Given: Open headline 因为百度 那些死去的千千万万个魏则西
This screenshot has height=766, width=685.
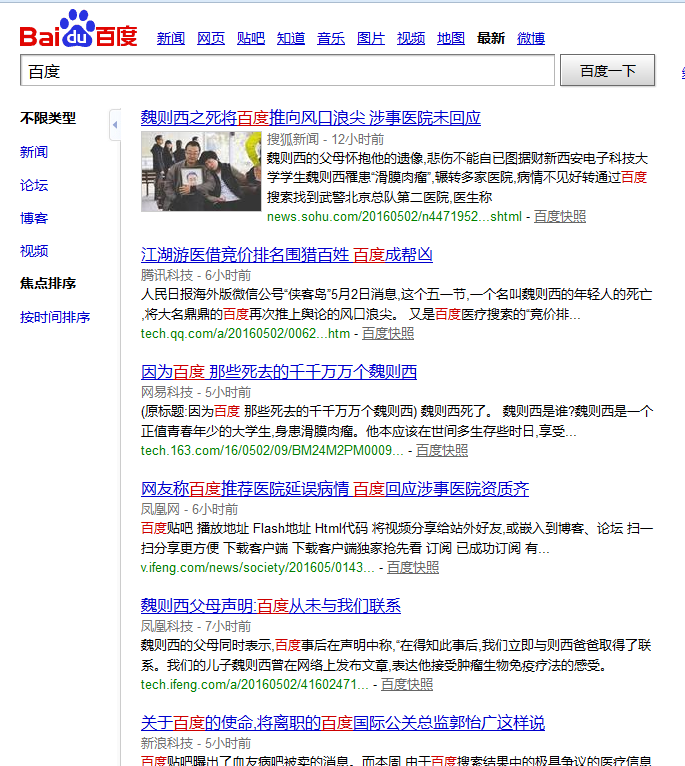Looking at the screenshot, I should (x=279, y=372).
